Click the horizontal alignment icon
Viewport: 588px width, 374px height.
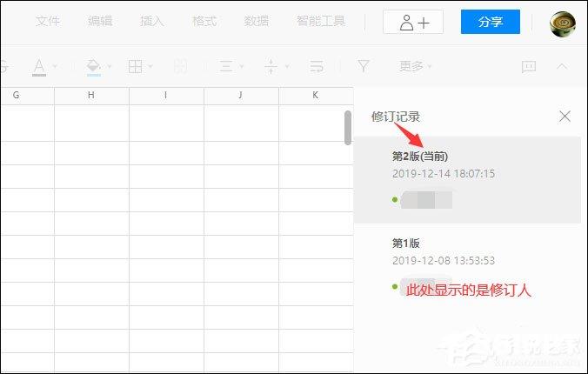226,66
